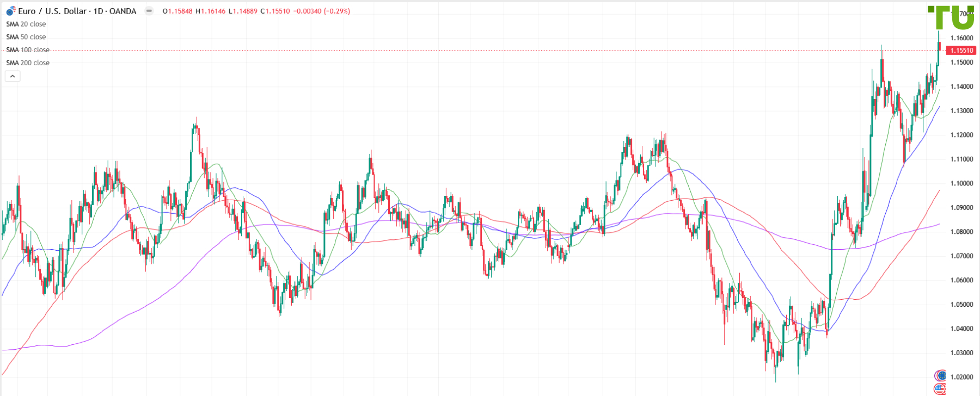Select the SMA 200 close indicator legend
The image size is (980, 396).
pyautogui.click(x=28, y=63)
